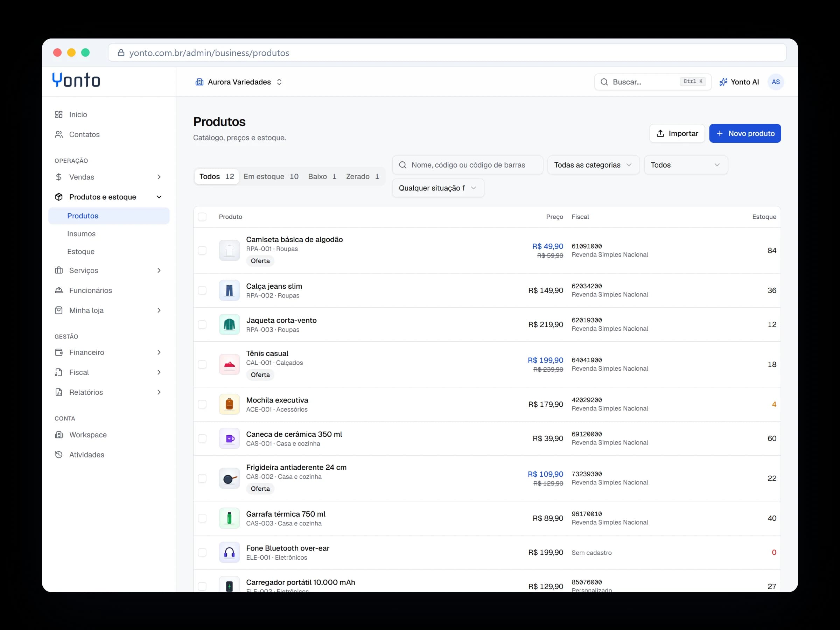Check the Camiseta básica de algodão row
Viewport: 840px width, 630px height.
(x=202, y=251)
